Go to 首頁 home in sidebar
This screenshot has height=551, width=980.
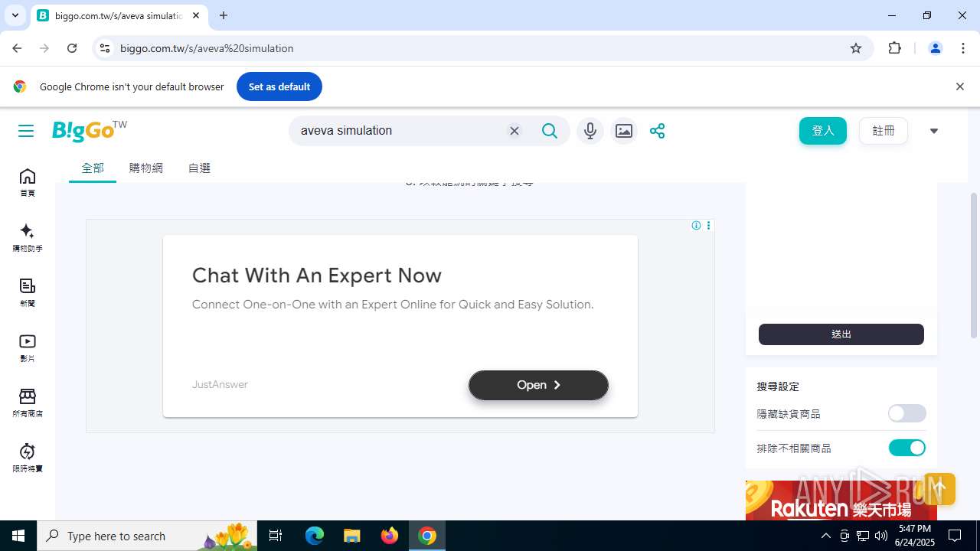[28, 183]
